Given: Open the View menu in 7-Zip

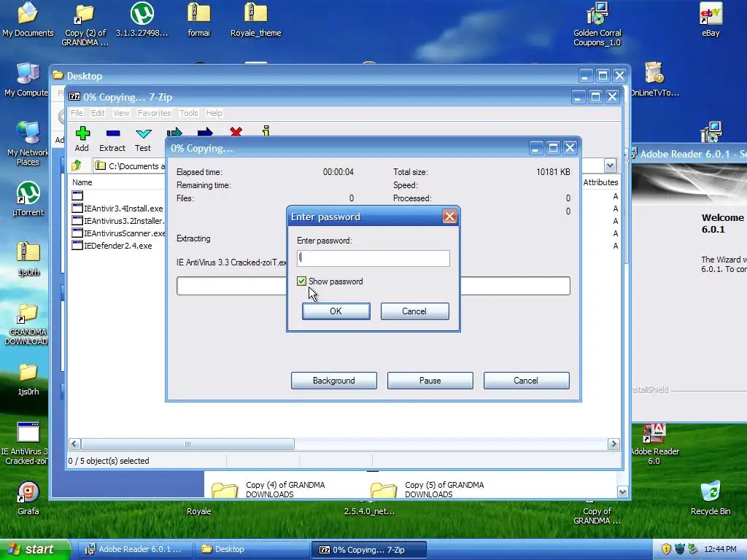Looking at the screenshot, I should (121, 113).
